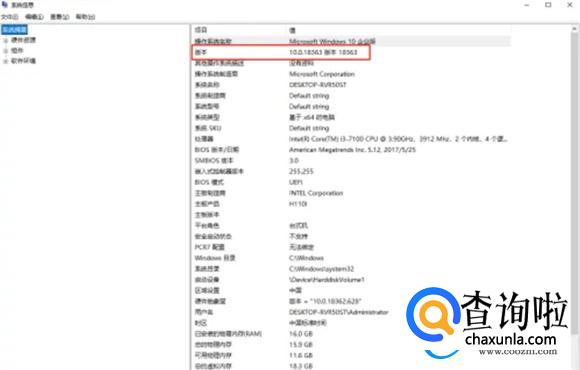
Task: Expand the 软件环境 tree node
Action: click(6, 61)
